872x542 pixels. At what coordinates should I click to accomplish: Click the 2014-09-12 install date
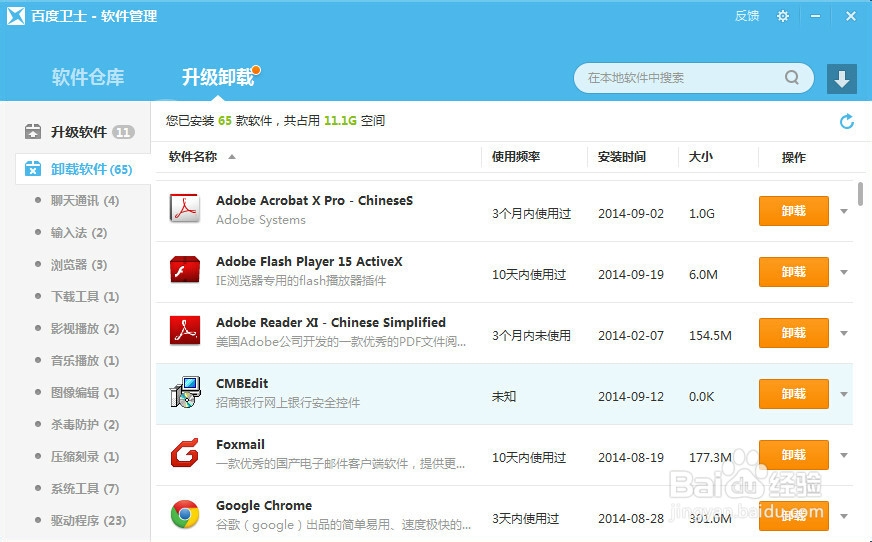631,397
